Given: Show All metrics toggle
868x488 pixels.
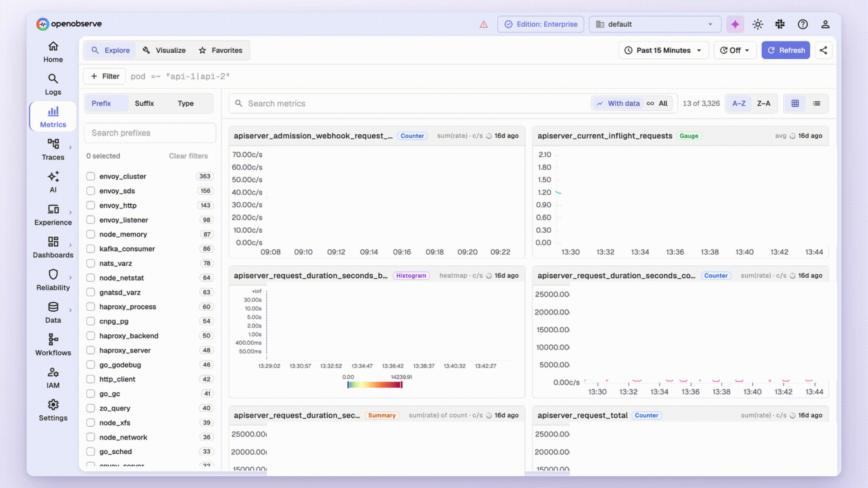Looking at the screenshot, I should (x=657, y=103).
